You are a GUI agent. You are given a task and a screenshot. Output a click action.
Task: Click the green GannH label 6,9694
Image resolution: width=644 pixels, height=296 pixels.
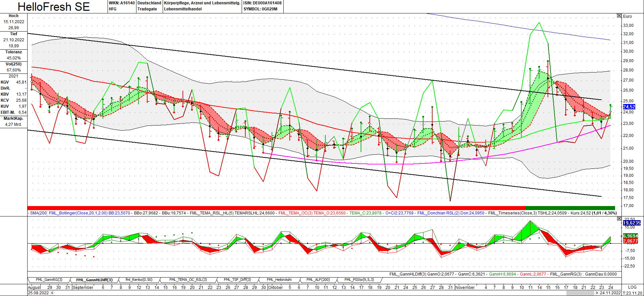(631, 236)
